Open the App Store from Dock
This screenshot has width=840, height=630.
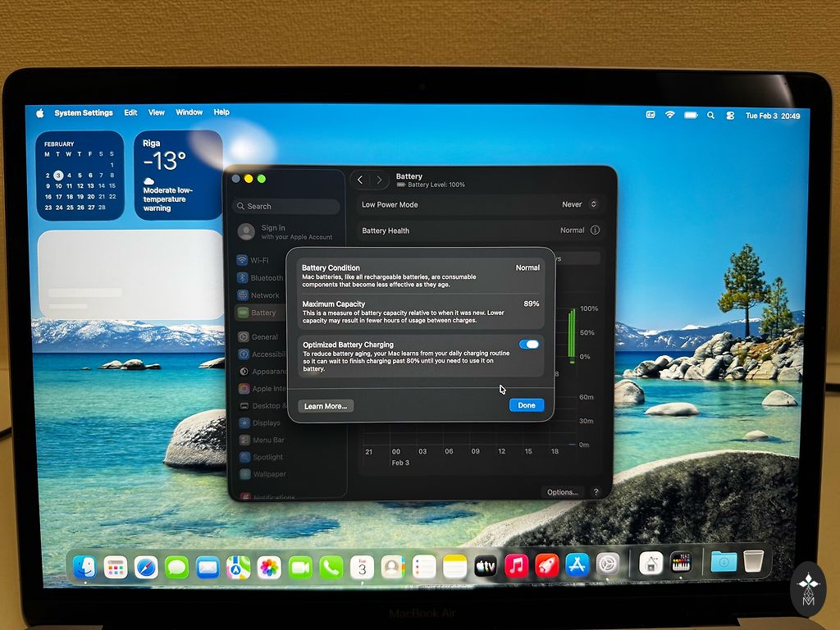(577, 565)
